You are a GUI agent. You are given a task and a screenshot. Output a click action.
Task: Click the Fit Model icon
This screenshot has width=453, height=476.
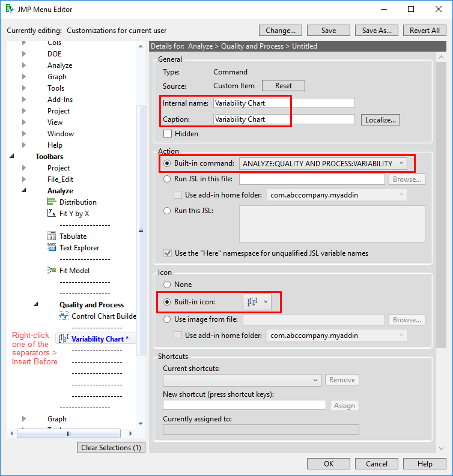[52, 270]
